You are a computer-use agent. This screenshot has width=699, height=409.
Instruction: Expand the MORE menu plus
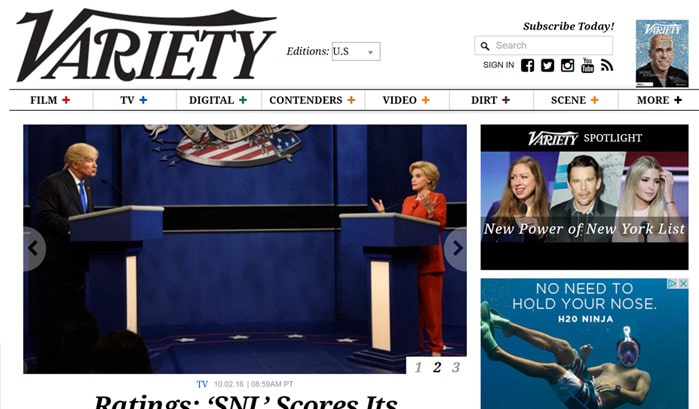coord(678,100)
